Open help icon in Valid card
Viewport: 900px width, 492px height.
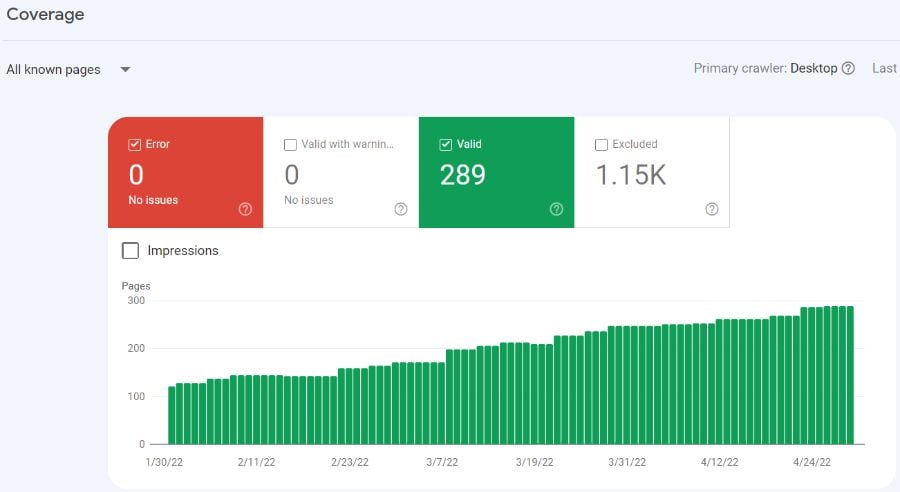pos(556,209)
